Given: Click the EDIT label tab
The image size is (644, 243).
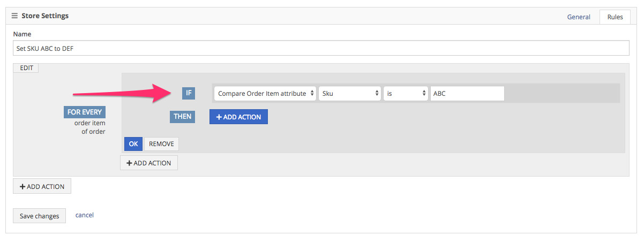Looking at the screenshot, I should click(x=26, y=68).
